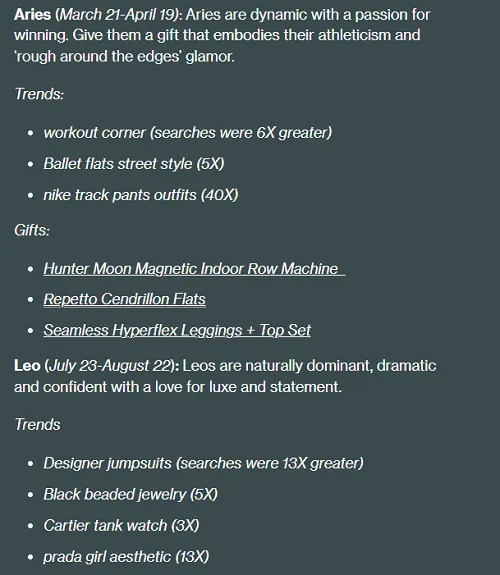500x575 pixels.
Task: Click the nike track pants outfits item
Action: [140, 195]
